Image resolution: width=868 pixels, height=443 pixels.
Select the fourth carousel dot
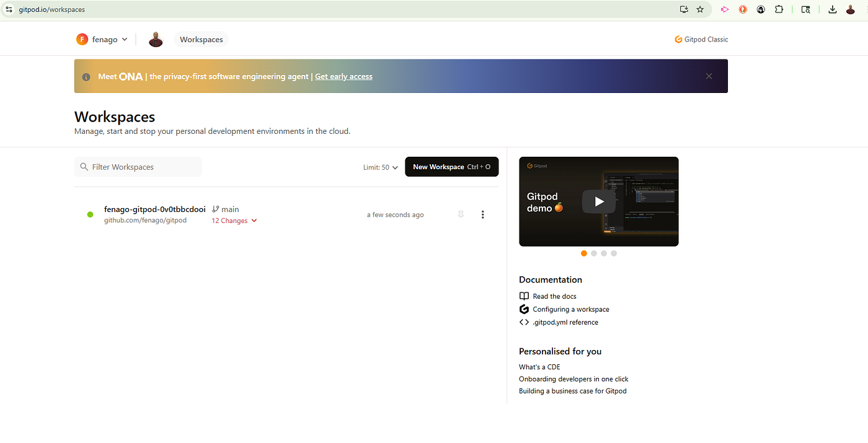614,253
